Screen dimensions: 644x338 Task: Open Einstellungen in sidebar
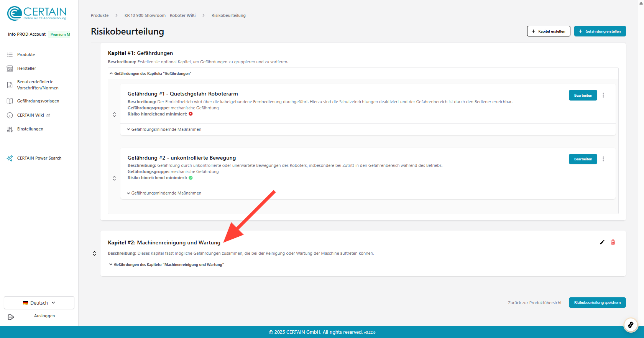coord(30,129)
